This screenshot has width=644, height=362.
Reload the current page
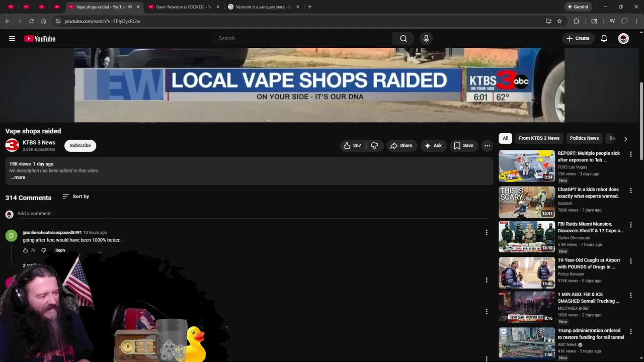(31, 21)
